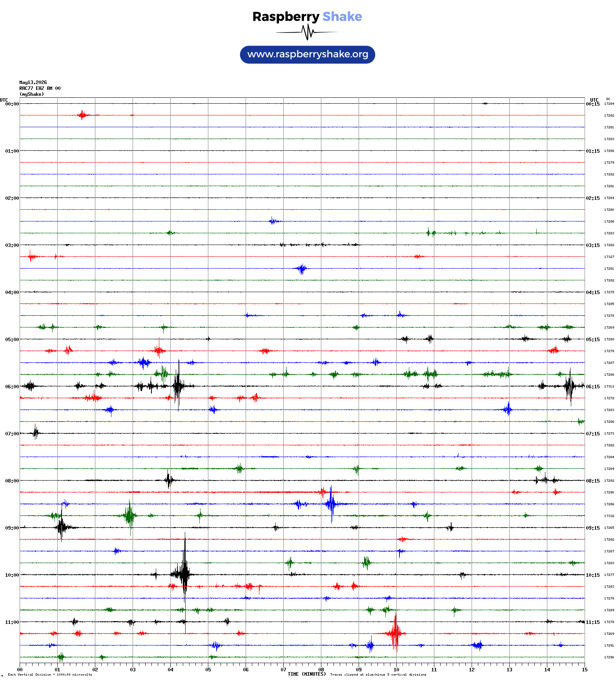Click the minute 15 axis tick label
The height and width of the screenshot is (680, 616).
585,669
